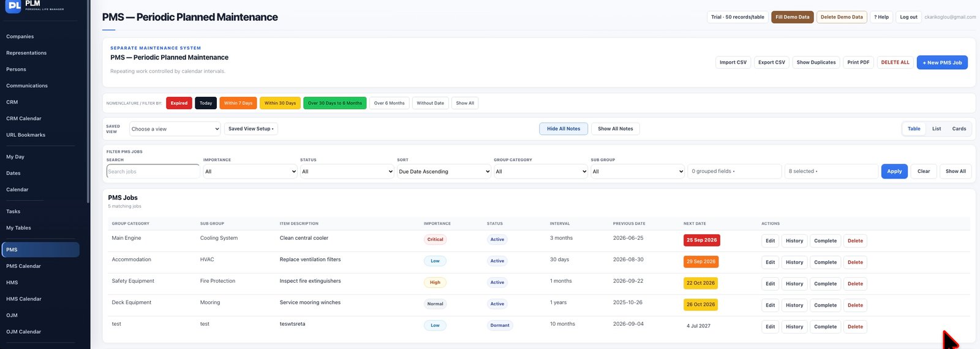Clear the job filters

pyautogui.click(x=924, y=172)
